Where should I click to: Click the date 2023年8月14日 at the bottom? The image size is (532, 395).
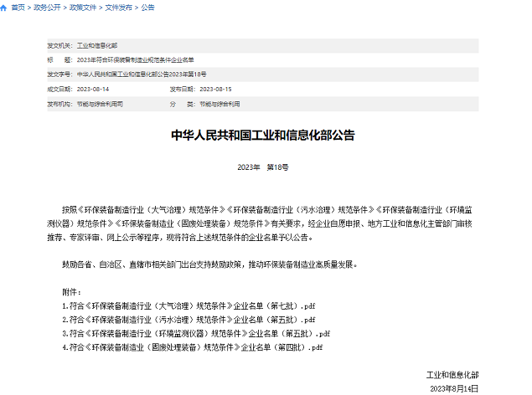pyautogui.click(x=454, y=388)
